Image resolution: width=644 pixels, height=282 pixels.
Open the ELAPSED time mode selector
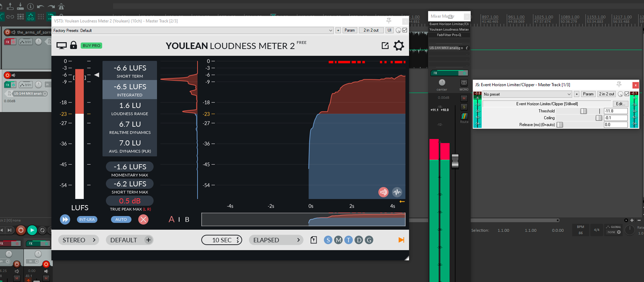tap(276, 240)
